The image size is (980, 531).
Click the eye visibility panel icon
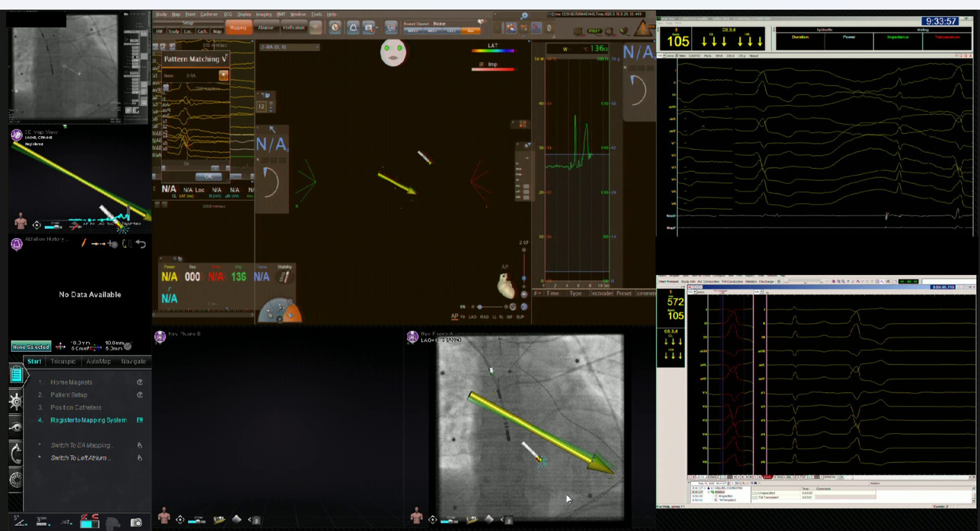pos(16,427)
